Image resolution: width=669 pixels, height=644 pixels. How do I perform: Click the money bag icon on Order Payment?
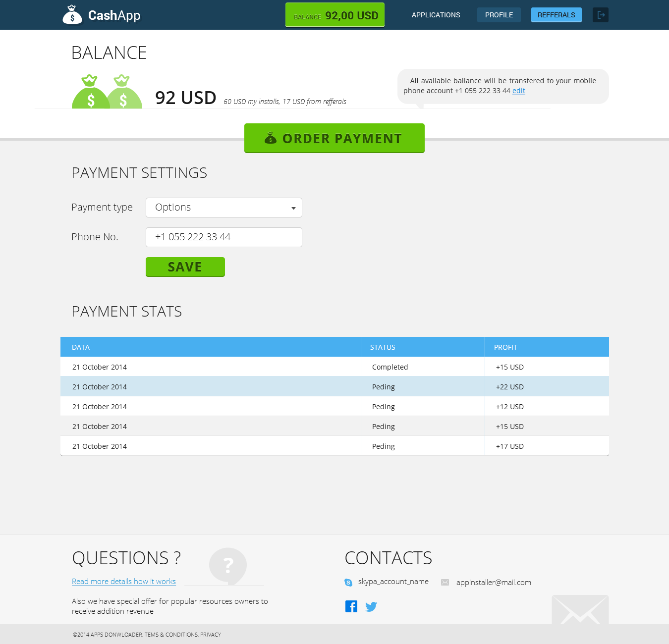pyautogui.click(x=270, y=138)
